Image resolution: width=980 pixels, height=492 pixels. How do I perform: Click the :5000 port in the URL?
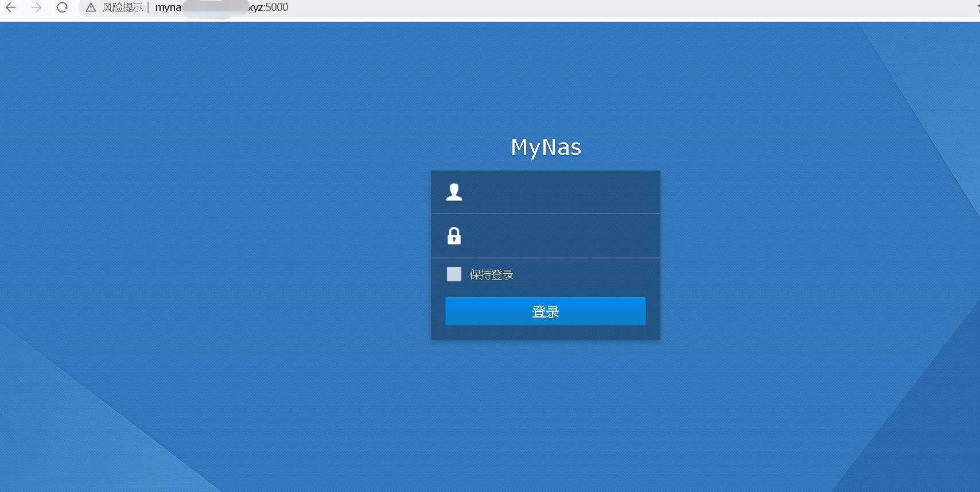(x=277, y=7)
